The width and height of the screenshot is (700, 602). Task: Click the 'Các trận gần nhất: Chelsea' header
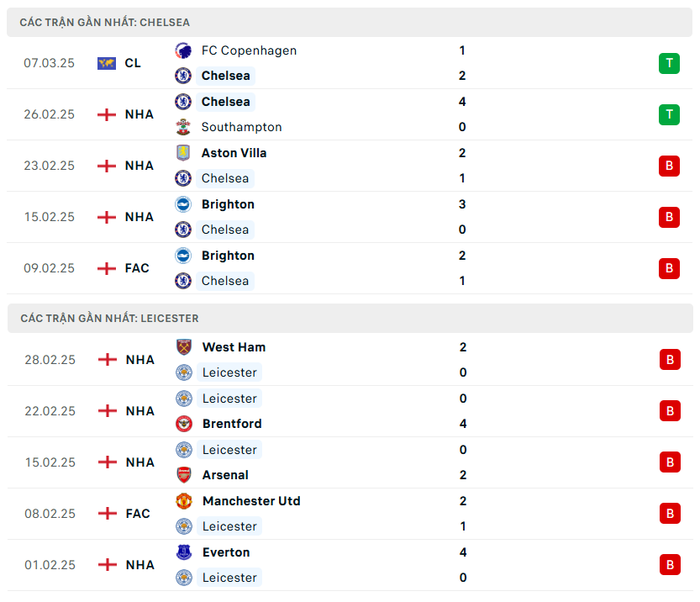click(105, 23)
